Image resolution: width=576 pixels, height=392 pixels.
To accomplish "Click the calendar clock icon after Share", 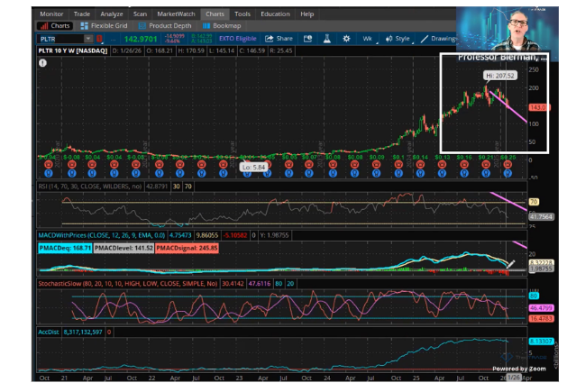I will coord(308,39).
